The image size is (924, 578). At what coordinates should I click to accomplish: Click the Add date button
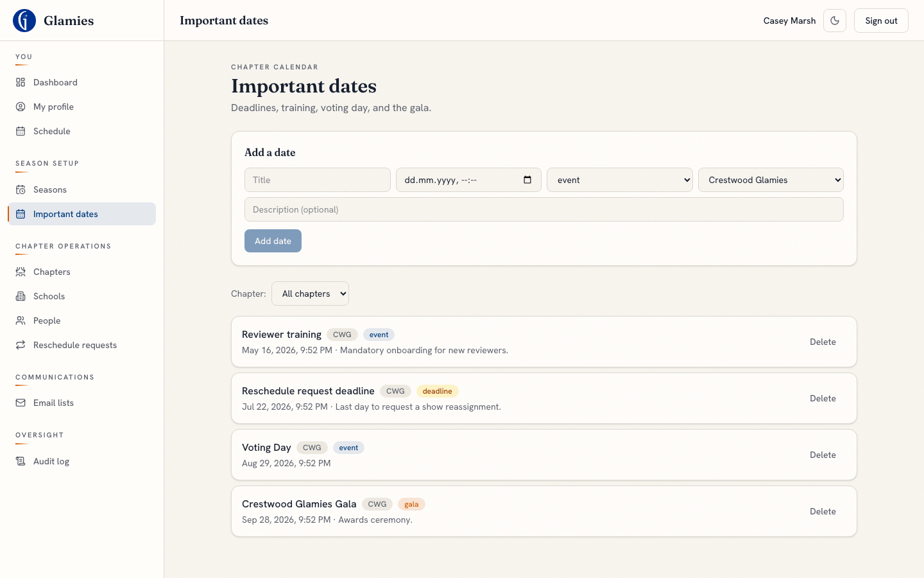tap(273, 241)
